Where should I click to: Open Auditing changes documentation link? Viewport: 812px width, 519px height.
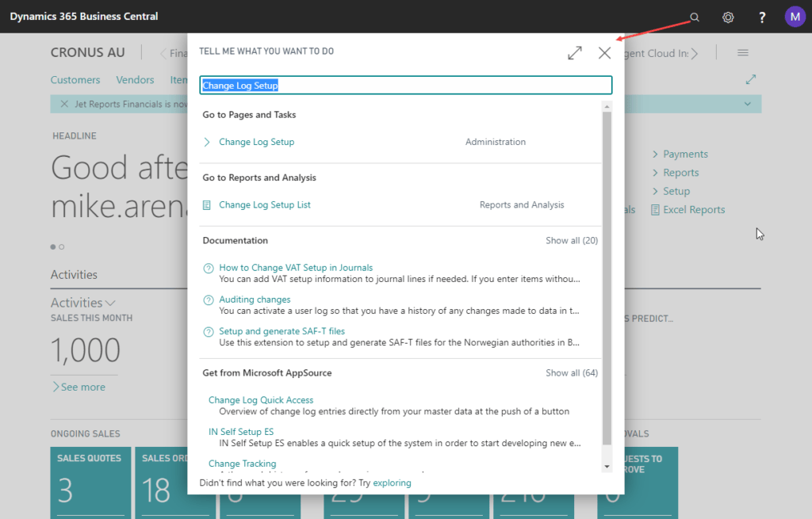(255, 300)
